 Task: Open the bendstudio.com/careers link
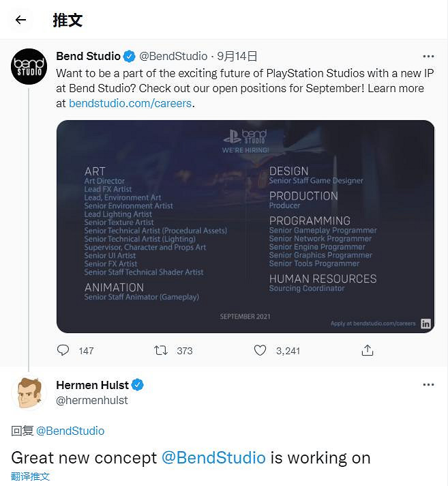130,103
